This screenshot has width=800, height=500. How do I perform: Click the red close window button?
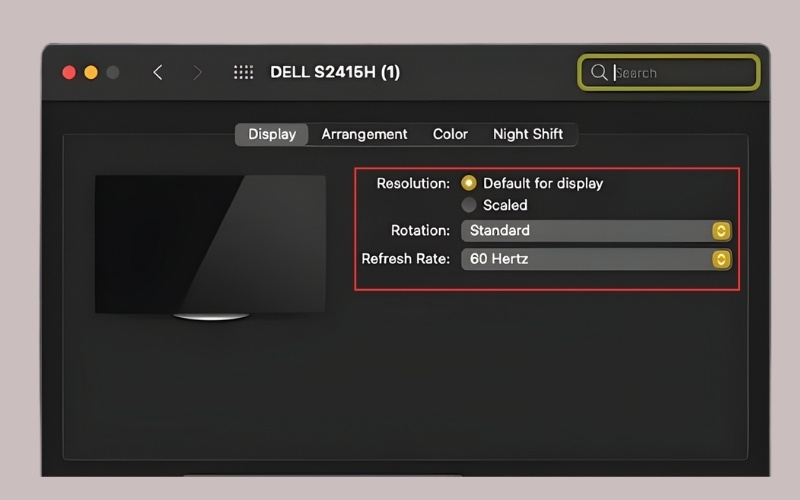tap(69, 72)
